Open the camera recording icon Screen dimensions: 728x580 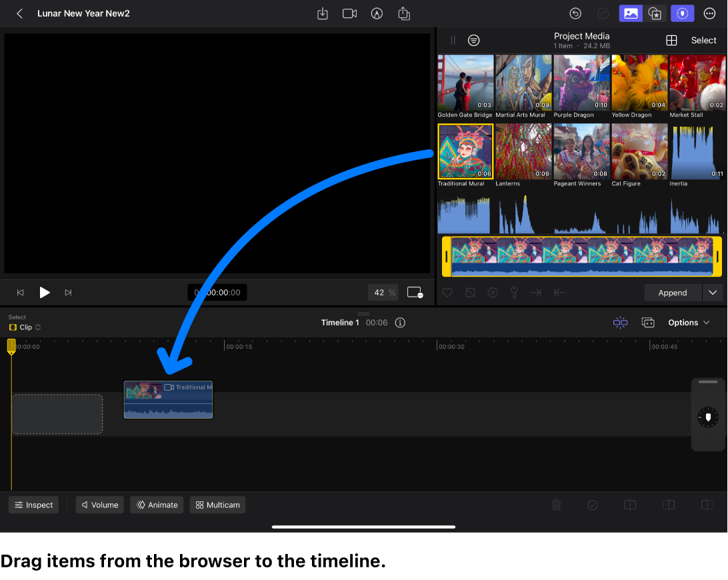(349, 13)
